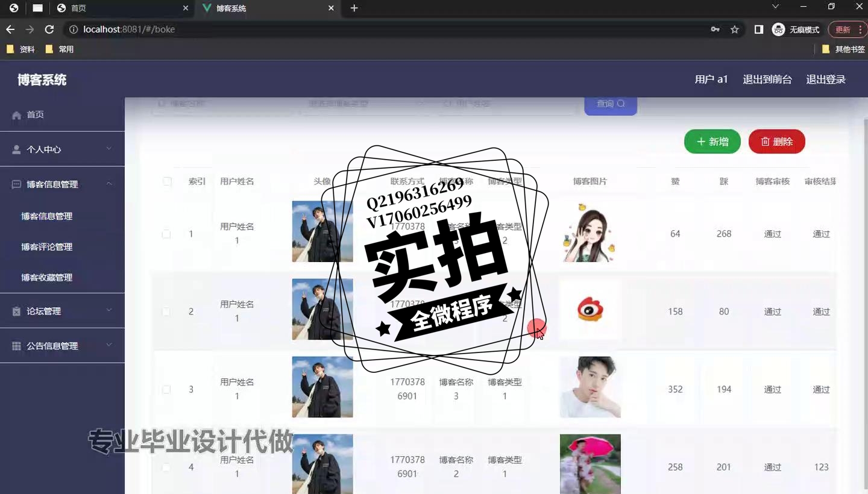Click the red 删除 button
The image size is (868, 494).
tap(777, 142)
